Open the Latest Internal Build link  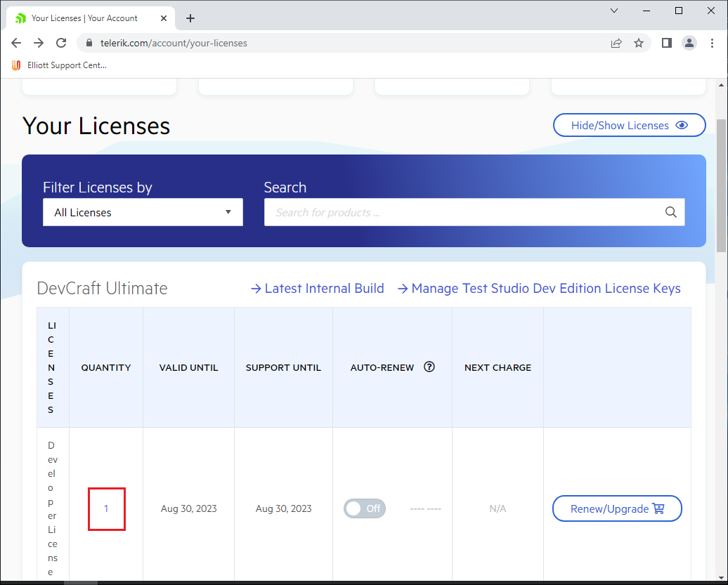point(318,289)
